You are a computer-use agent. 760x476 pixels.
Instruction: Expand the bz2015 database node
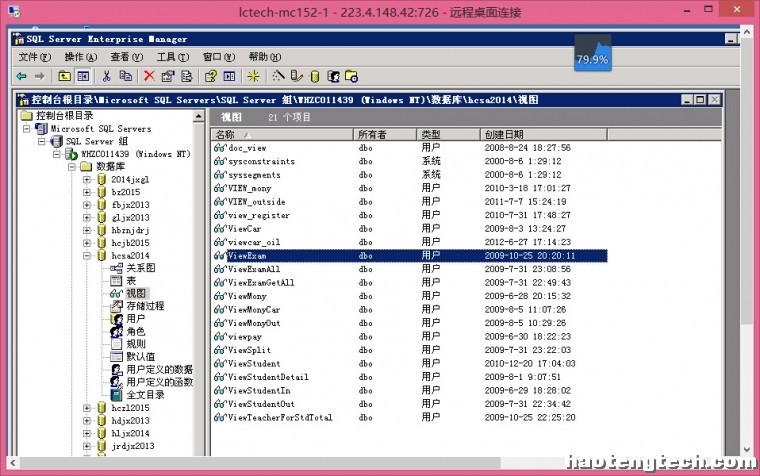coord(87,192)
